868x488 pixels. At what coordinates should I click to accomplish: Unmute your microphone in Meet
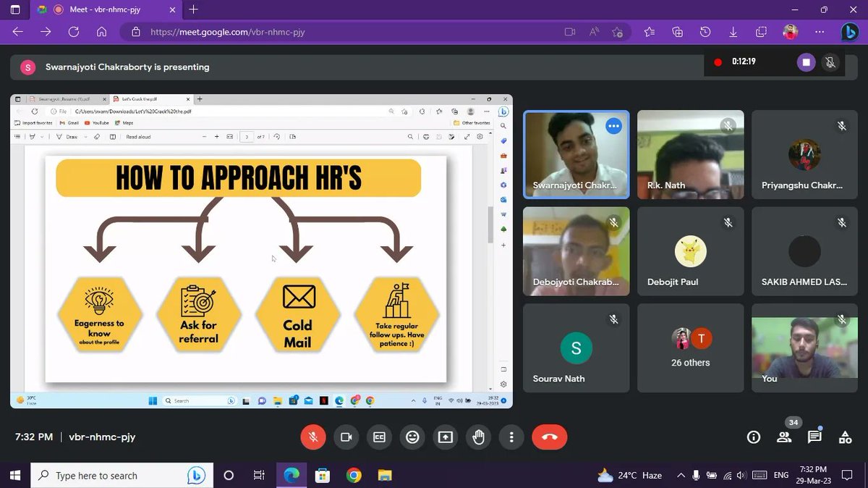click(x=313, y=437)
